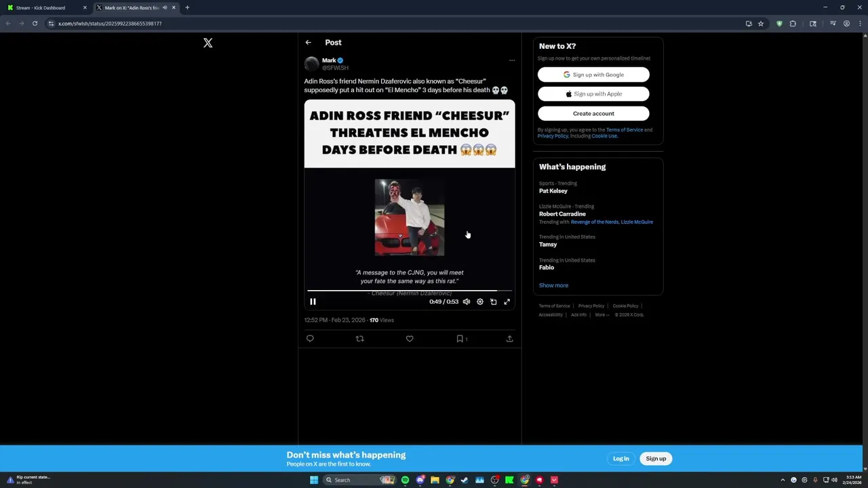Open the post's three-dot more menu
Screen dimensions: 868x488
pyautogui.click(x=512, y=60)
